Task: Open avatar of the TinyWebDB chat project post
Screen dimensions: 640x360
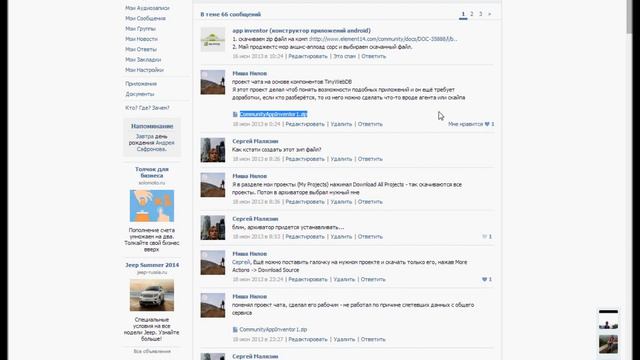Action: tap(213, 82)
